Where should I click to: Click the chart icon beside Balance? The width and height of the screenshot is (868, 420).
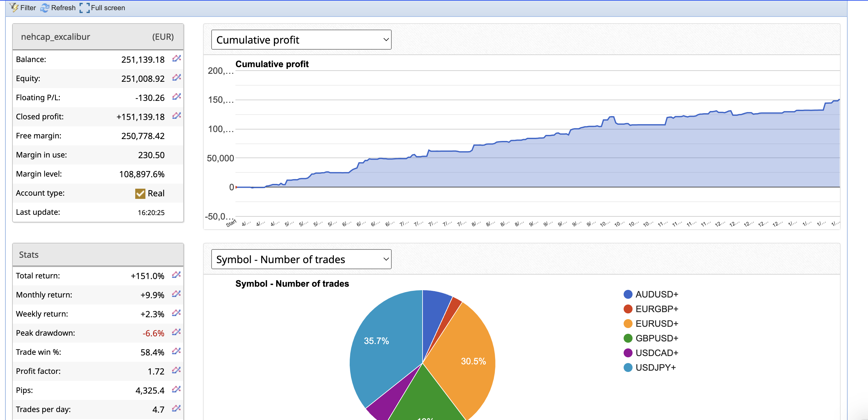(x=177, y=59)
